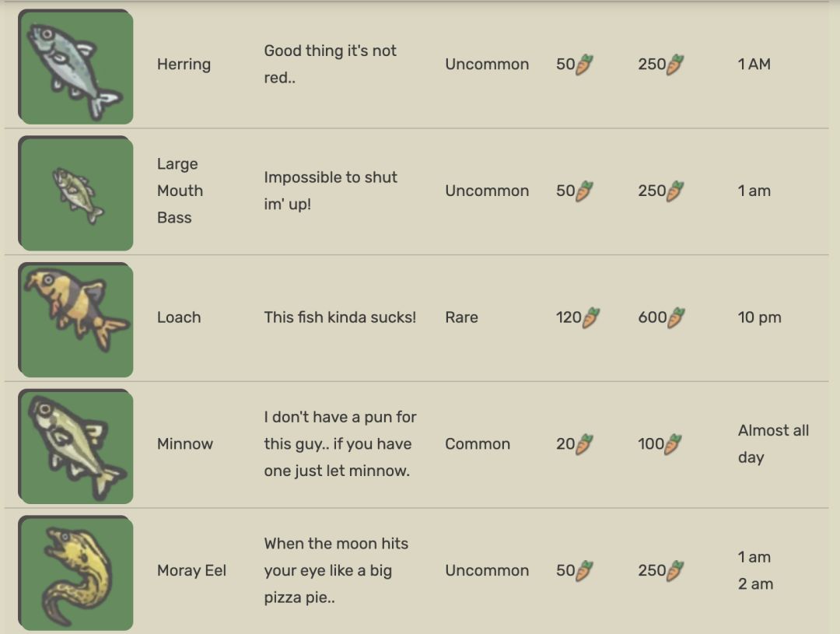
Task: Click the Moray Eel name label
Action: pos(191,570)
